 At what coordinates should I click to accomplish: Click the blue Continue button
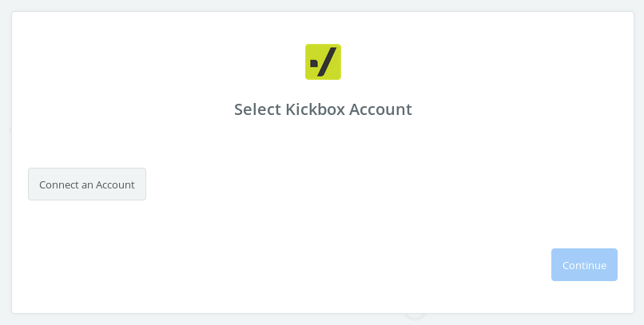click(584, 264)
